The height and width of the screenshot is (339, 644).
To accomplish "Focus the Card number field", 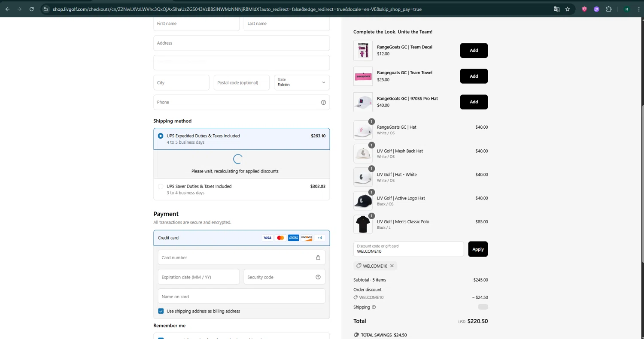I will (242, 257).
